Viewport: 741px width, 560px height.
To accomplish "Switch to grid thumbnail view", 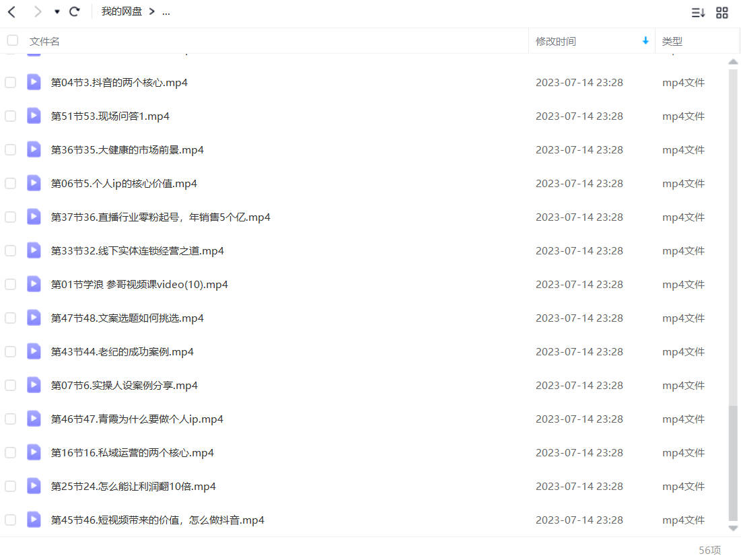I will tap(721, 13).
